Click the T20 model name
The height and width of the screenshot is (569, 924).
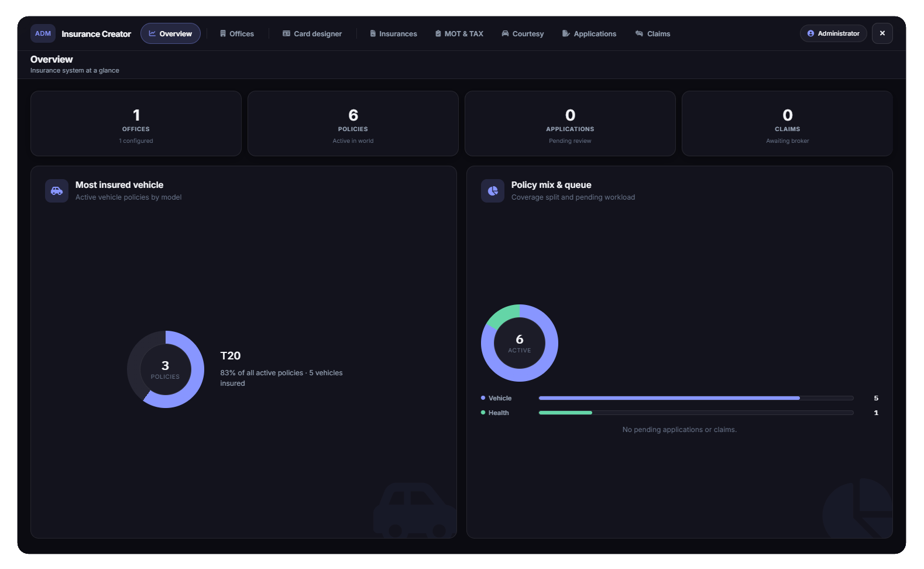231,356
